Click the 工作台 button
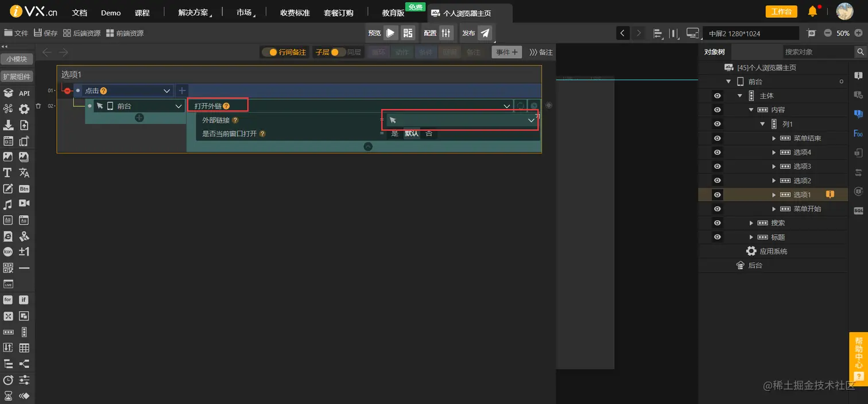 (x=781, y=11)
